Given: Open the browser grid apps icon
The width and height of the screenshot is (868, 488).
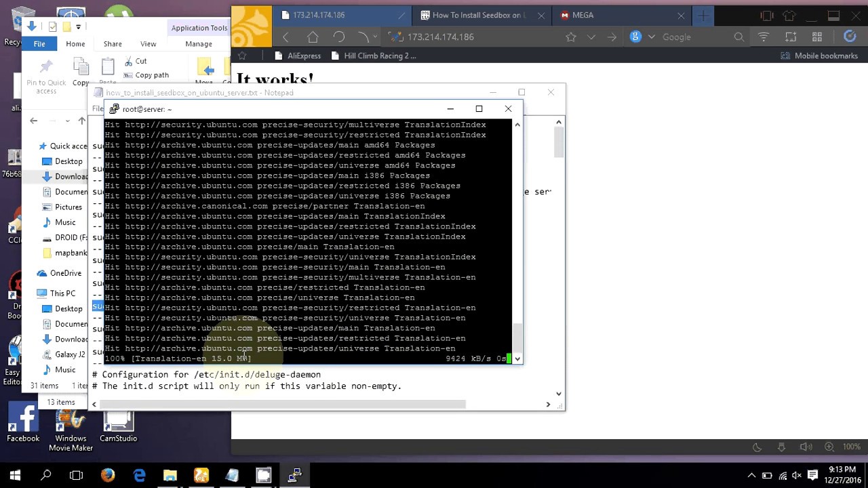Looking at the screenshot, I should pyautogui.click(x=817, y=37).
